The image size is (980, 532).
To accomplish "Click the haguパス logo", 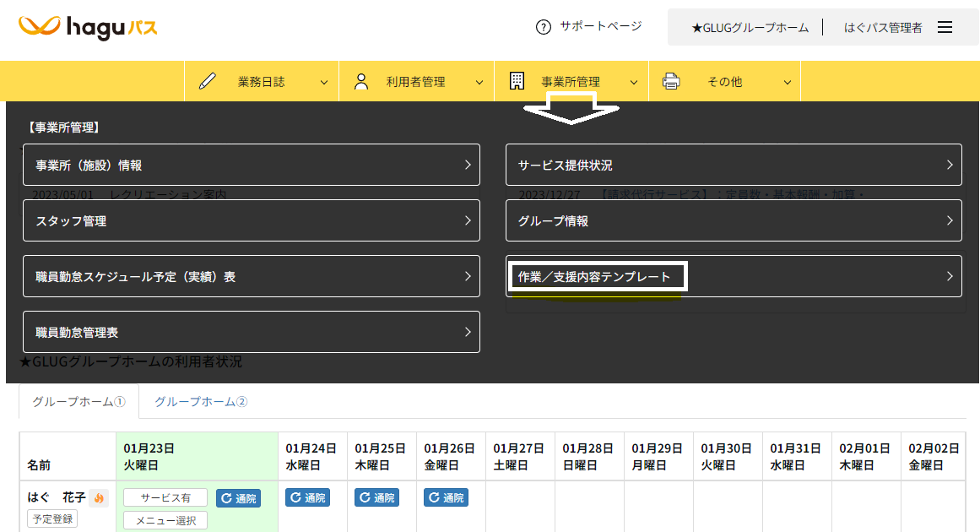I will tap(88, 28).
